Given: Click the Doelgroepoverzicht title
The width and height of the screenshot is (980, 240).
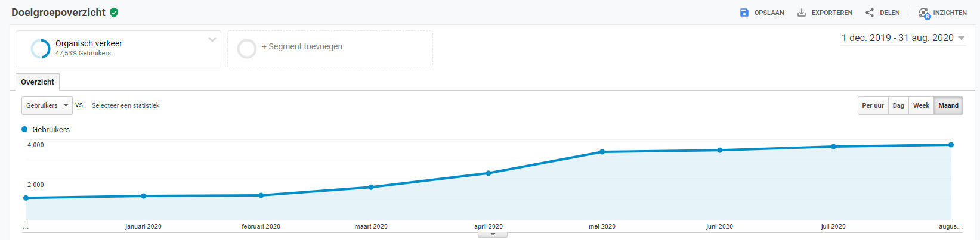Looking at the screenshot, I should [58, 13].
